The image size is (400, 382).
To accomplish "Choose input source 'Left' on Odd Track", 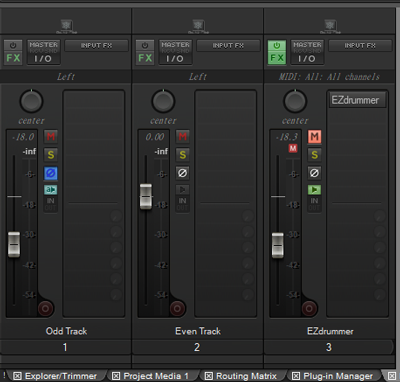I will [x=66, y=77].
